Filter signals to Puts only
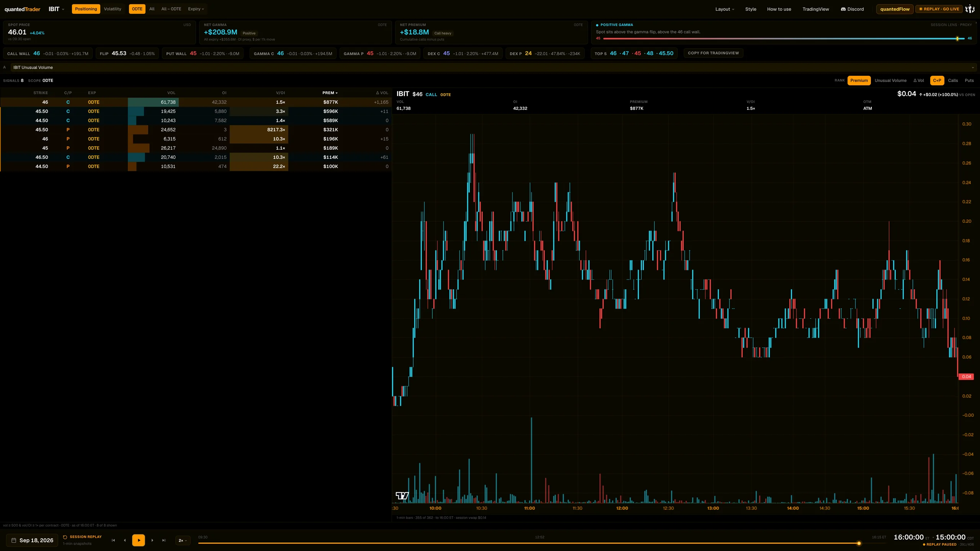This screenshot has width=980, height=551. pyautogui.click(x=969, y=81)
